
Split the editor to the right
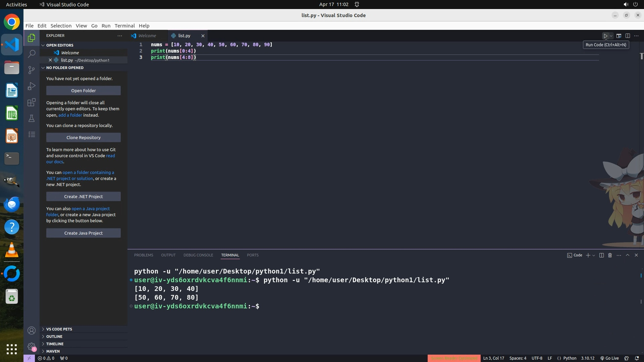tap(628, 36)
